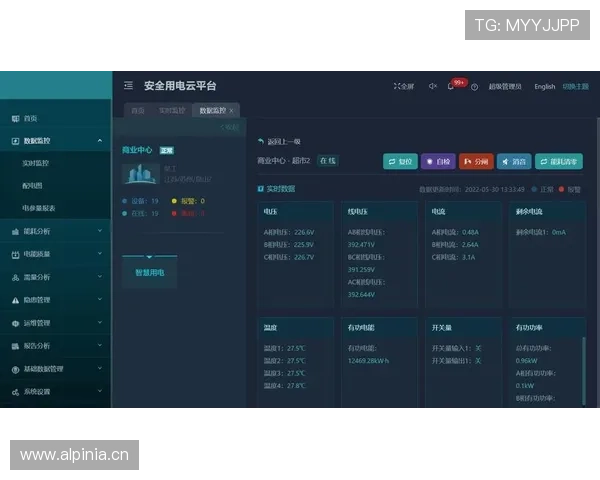Click the A相电压: 226.6V reading
The width and height of the screenshot is (600, 480).
click(x=289, y=232)
